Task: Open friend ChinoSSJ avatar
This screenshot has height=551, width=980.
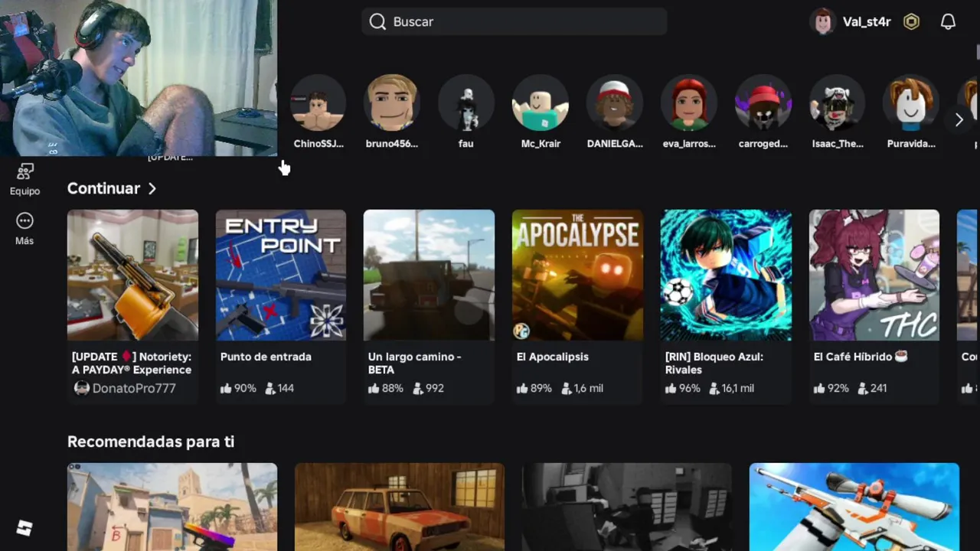Action: 318,103
